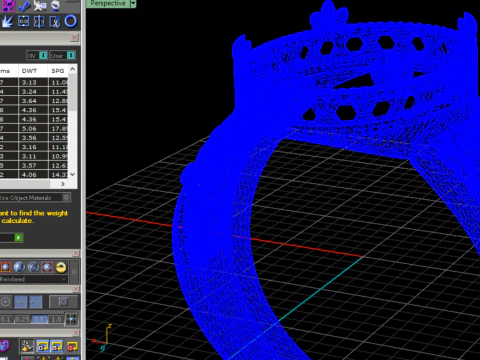
Task: Select the blue burst explode tool
Action: [x=8, y=21]
